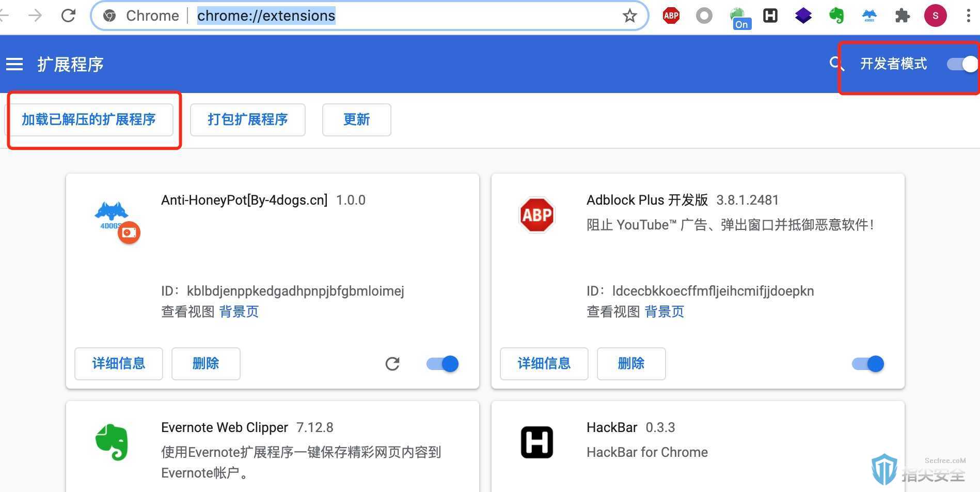This screenshot has width=980, height=492.
Task: Open Anti-HoneyPot 背景页 link
Action: (x=239, y=312)
